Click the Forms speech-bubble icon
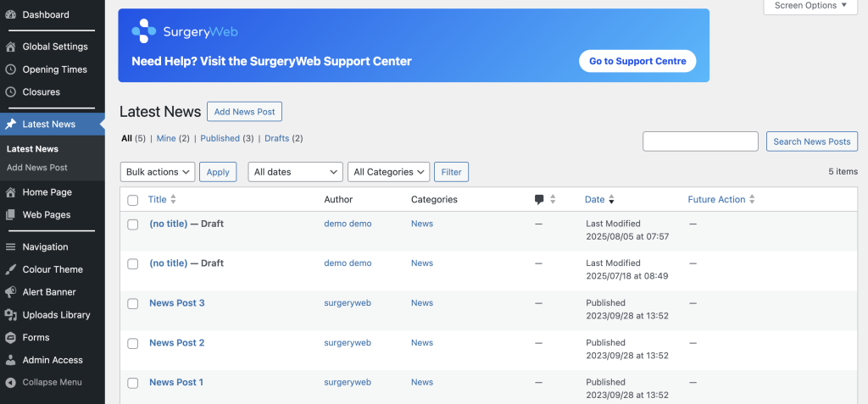 point(10,338)
